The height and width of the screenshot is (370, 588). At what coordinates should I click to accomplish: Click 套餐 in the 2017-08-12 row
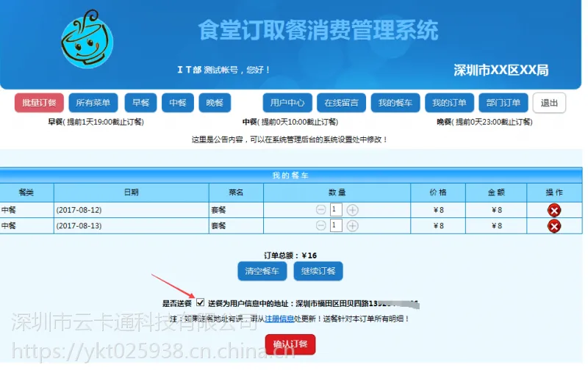coord(218,210)
